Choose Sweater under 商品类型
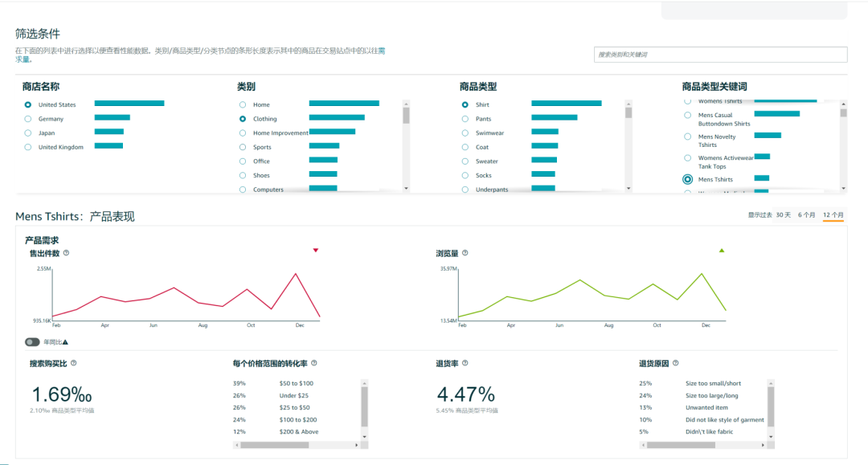Image resolution: width=868 pixels, height=465 pixels. point(465,161)
